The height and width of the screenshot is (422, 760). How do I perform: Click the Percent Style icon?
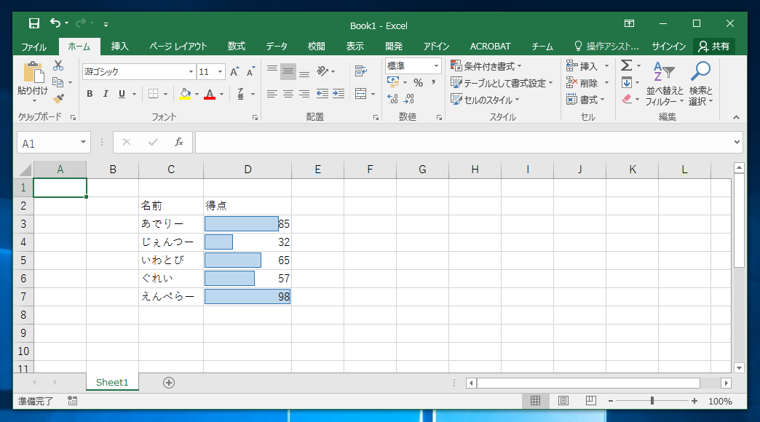click(418, 83)
